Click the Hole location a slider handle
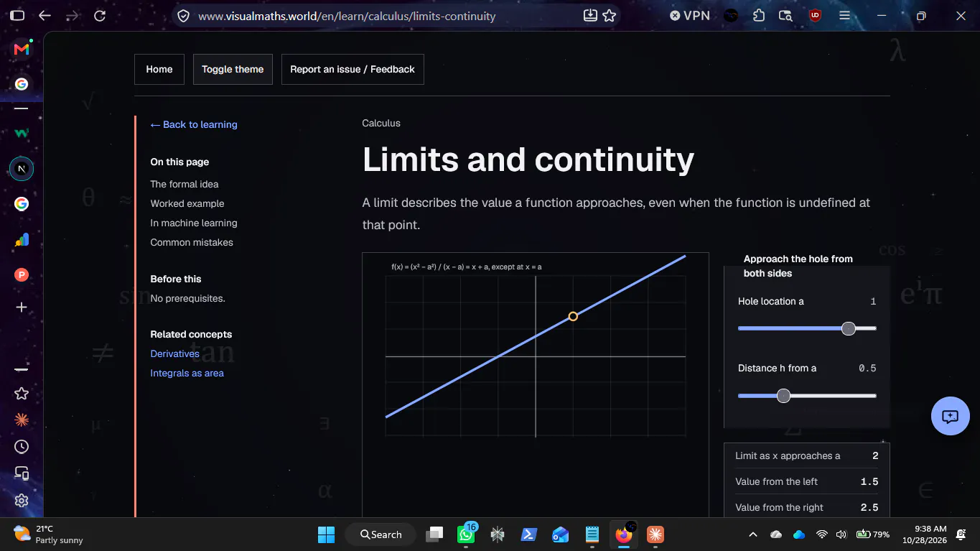This screenshot has width=980, height=551. [849, 328]
